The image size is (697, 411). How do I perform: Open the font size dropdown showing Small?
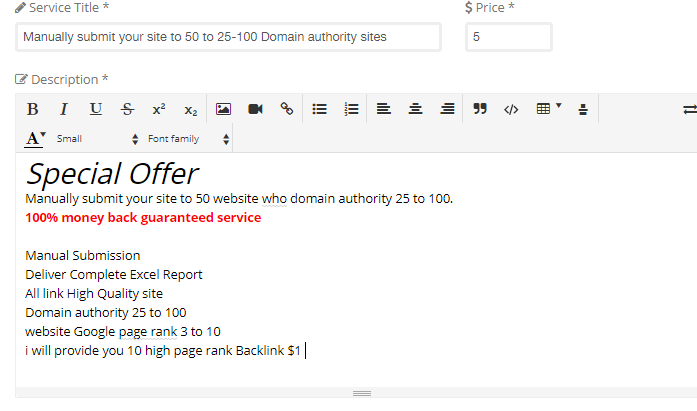[x=97, y=139]
